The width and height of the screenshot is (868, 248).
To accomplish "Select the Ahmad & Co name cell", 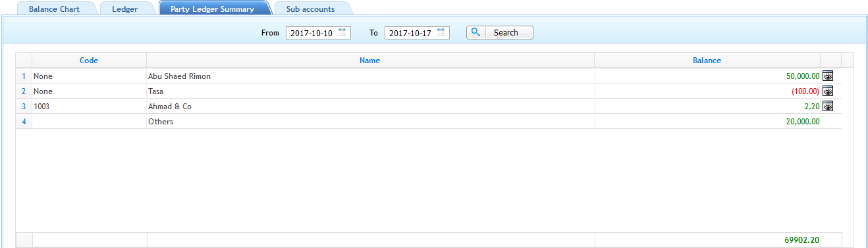I will [x=370, y=107].
